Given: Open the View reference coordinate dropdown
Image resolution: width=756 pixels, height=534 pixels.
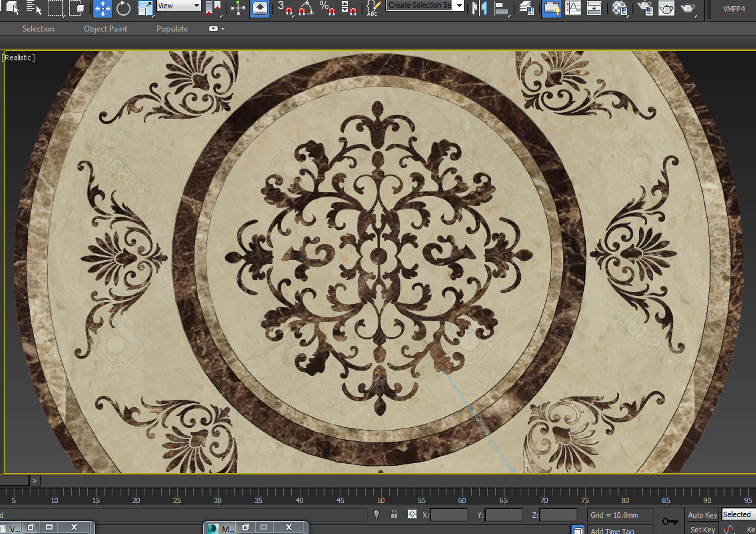Looking at the screenshot, I should click(178, 6).
